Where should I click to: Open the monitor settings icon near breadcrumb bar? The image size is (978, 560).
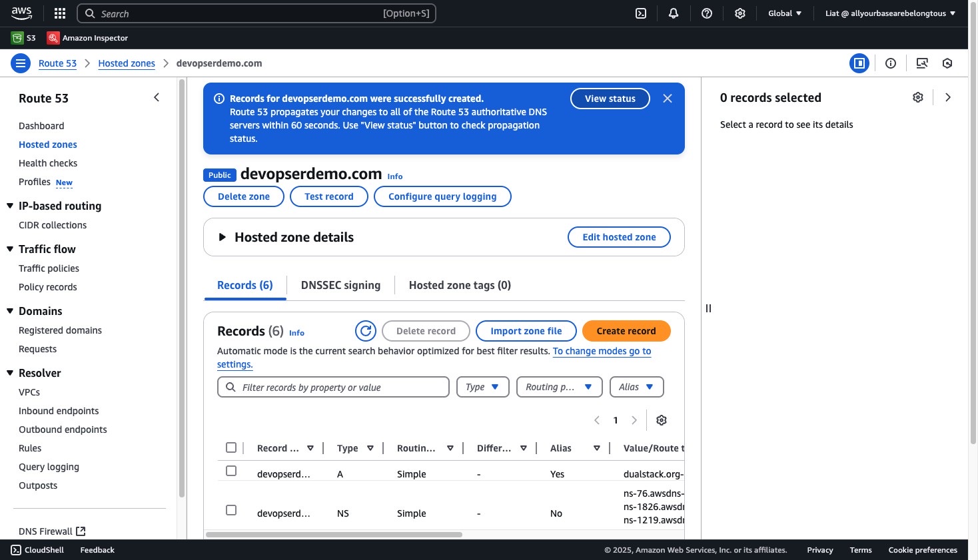pyautogui.click(x=922, y=63)
